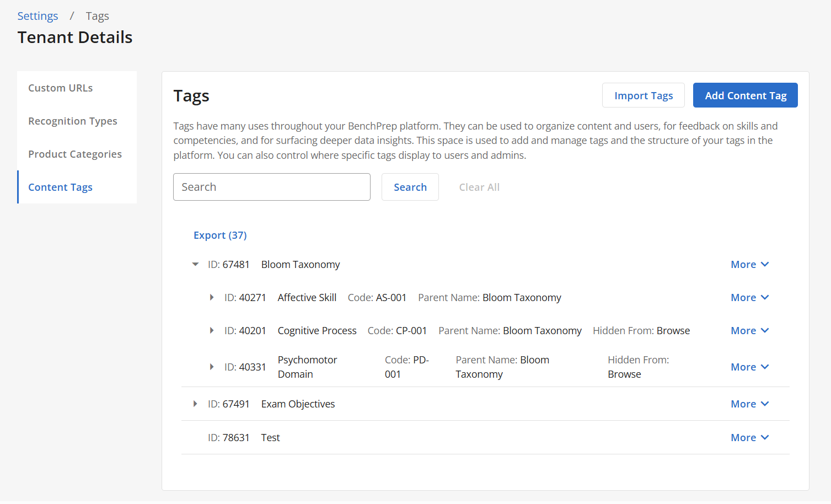Viewport: 831px width, 504px height.
Task: Expand the Exam Objectives tag row
Action: pyautogui.click(x=195, y=404)
